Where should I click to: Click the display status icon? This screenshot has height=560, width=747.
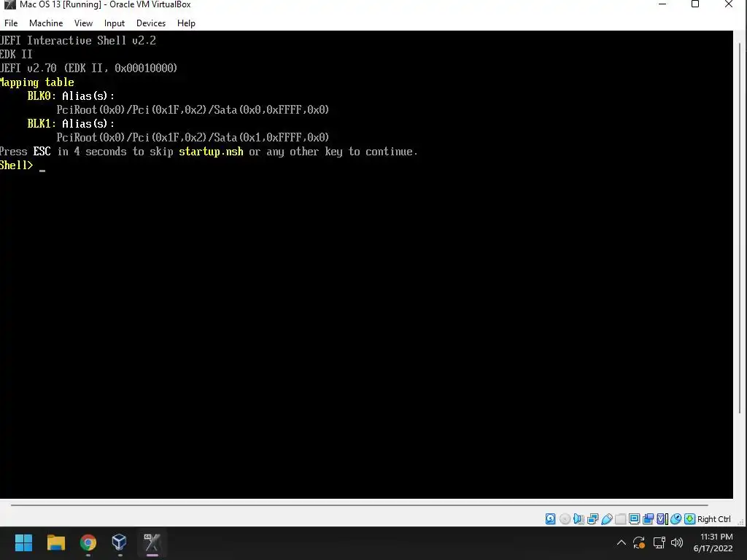634,519
